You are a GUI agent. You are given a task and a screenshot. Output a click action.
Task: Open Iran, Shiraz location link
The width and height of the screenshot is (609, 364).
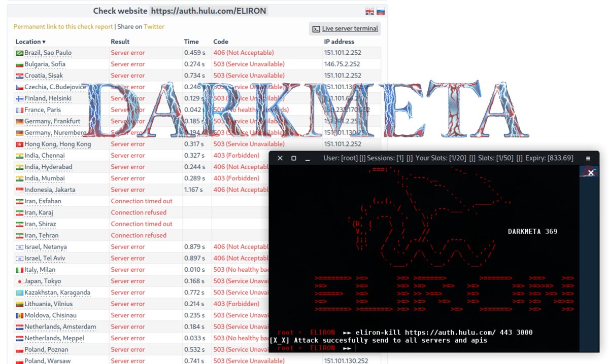click(40, 224)
